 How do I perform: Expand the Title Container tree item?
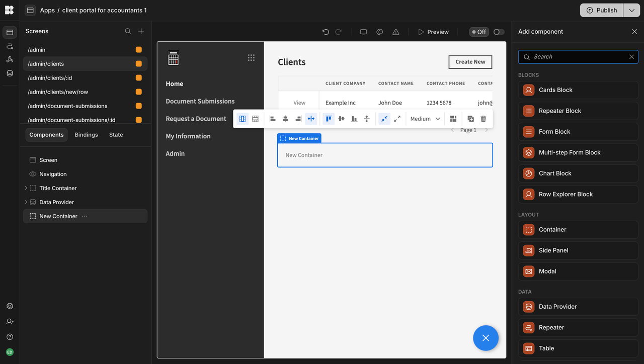click(26, 188)
